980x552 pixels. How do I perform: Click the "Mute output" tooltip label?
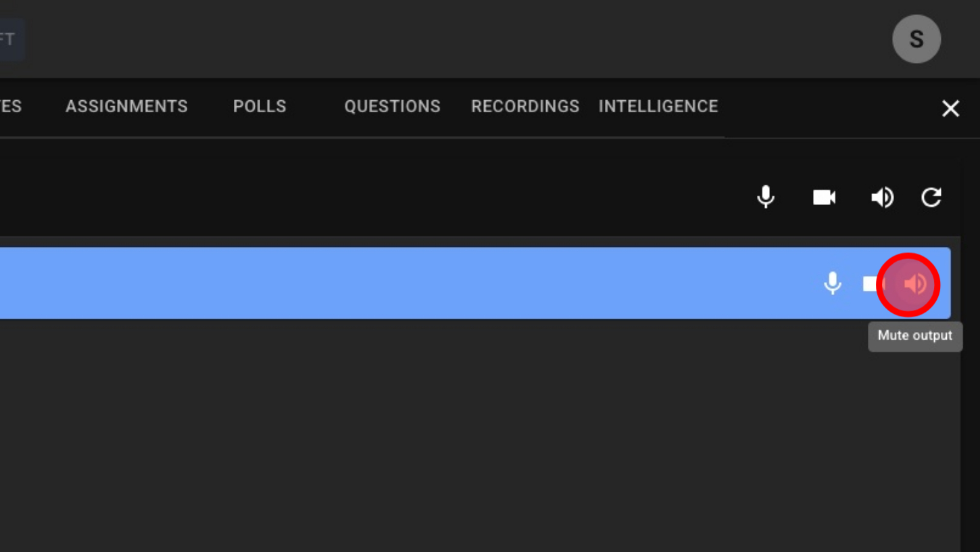click(x=914, y=336)
